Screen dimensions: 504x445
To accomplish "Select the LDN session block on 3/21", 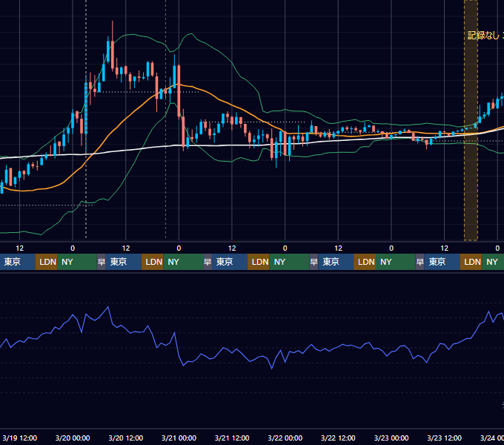I will coord(259,262).
